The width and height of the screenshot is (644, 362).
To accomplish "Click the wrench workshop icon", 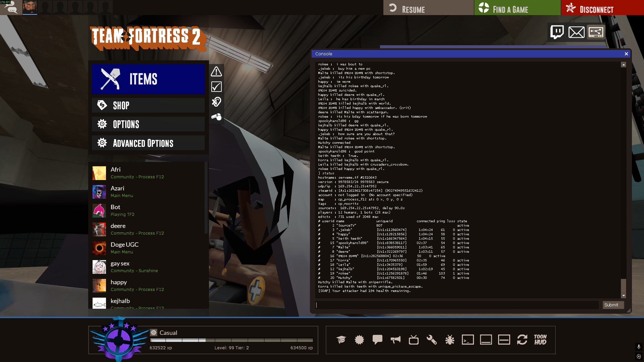I will tap(432, 340).
